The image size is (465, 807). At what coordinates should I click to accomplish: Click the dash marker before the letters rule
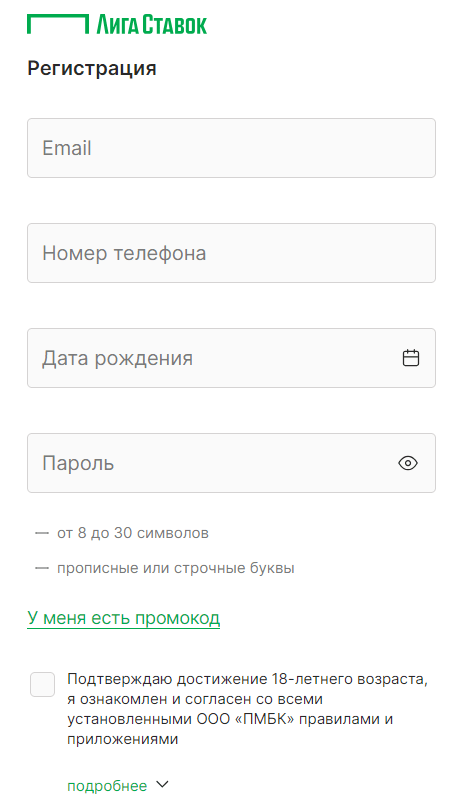tap(42, 568)
